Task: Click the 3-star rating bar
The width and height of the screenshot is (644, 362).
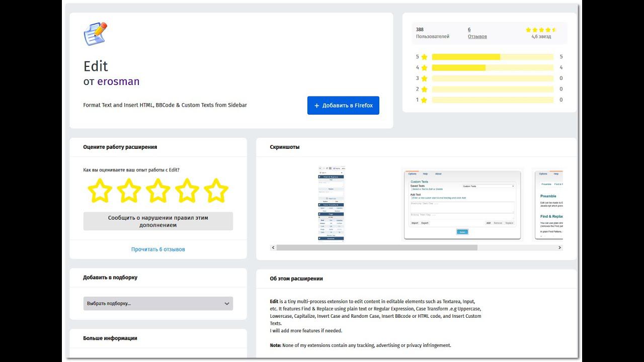Action: 493,78
